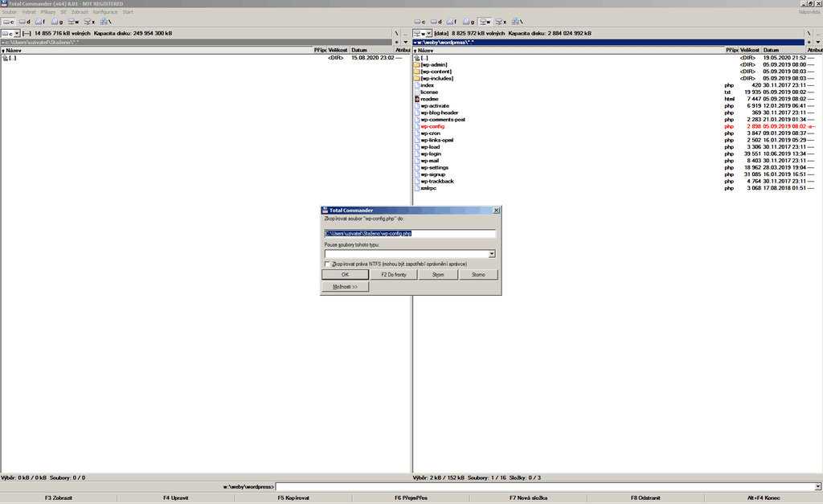Click F5 Kopírovat button
823x504 pixels.
tap(293, 498)
